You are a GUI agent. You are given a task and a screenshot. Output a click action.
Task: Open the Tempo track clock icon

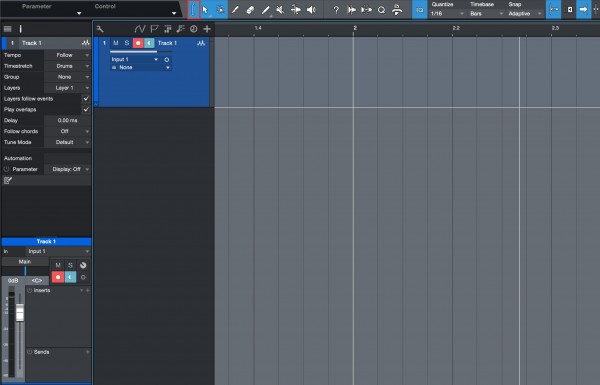coord(194,29)
